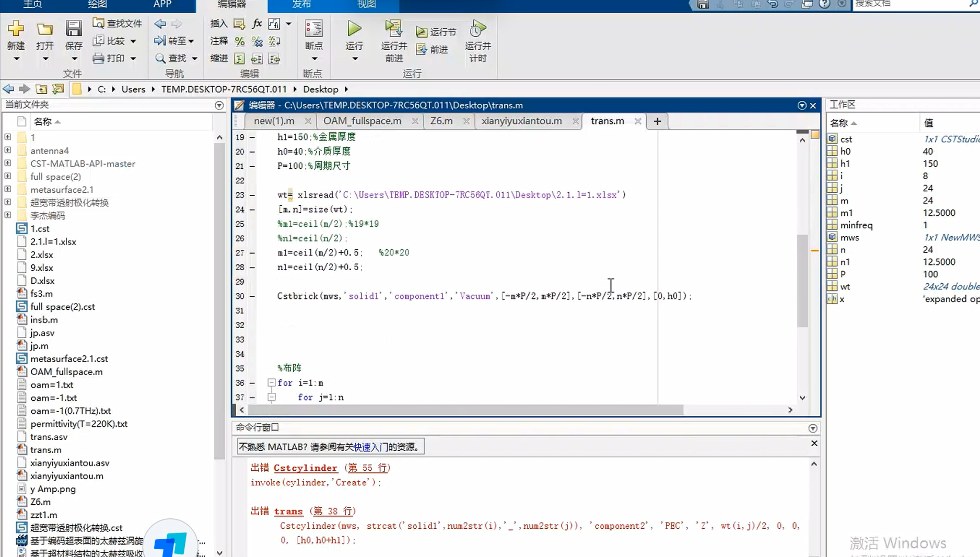
Task: Select 2.1.l=1.xlsx in file list
Action: pos(53,242)
